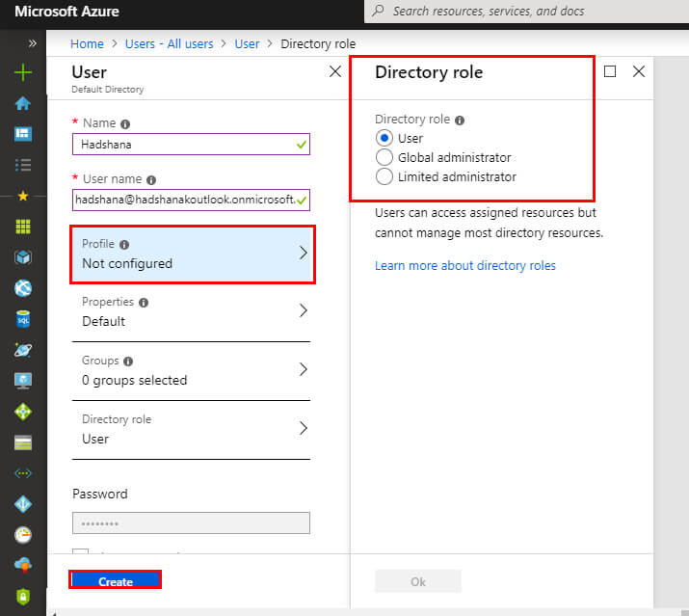Open App Services globe icon
The width and height of the screenshot is (689, 616).
23,288
